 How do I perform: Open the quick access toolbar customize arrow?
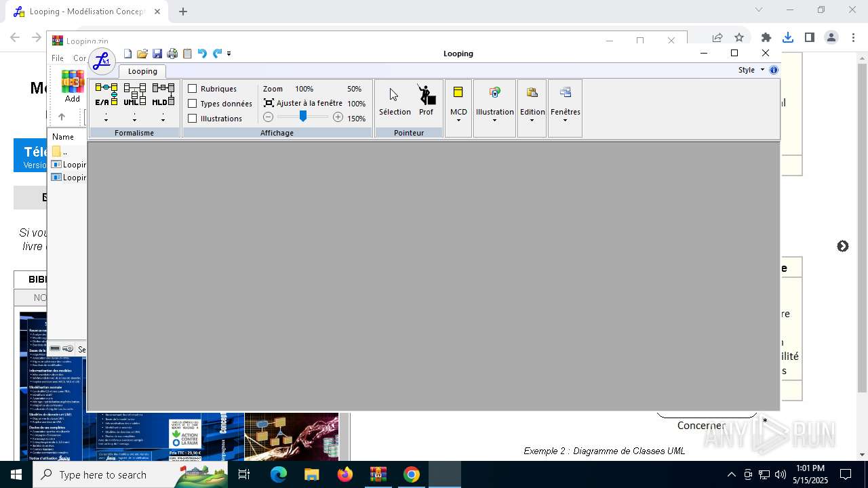[229, 54]
